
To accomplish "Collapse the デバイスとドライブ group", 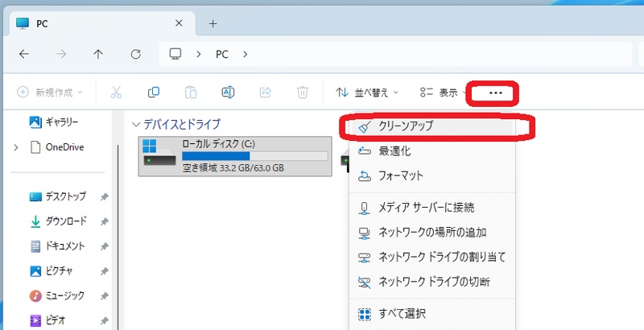I will (x=136, y=125).
